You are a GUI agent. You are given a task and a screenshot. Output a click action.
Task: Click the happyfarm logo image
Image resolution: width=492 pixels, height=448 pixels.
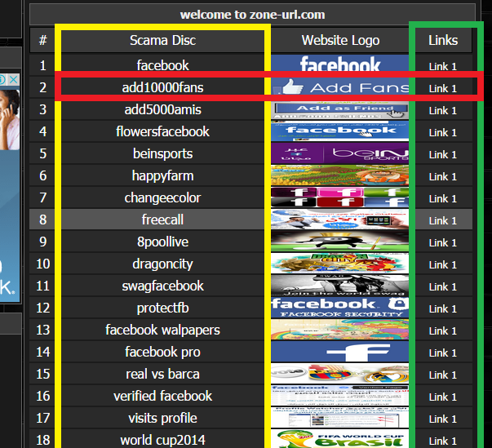[339, 175]
